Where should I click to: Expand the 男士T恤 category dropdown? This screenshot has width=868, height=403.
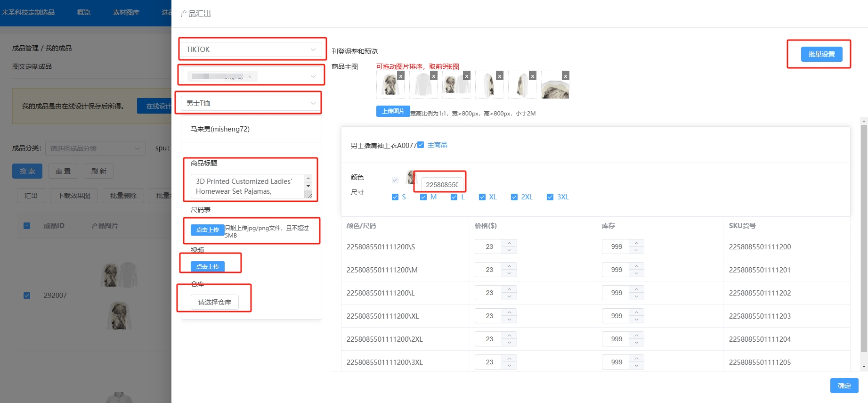(x=251, y=103)
